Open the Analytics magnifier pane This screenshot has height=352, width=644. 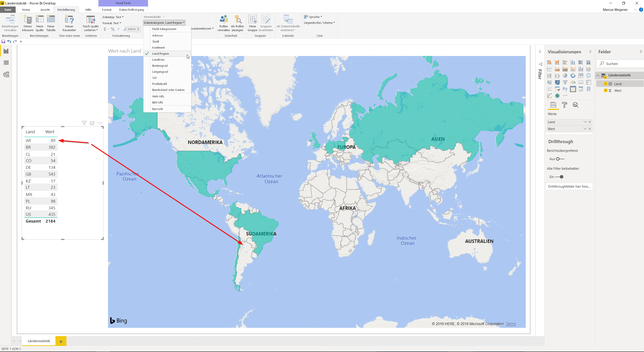(x=576, y=105)
